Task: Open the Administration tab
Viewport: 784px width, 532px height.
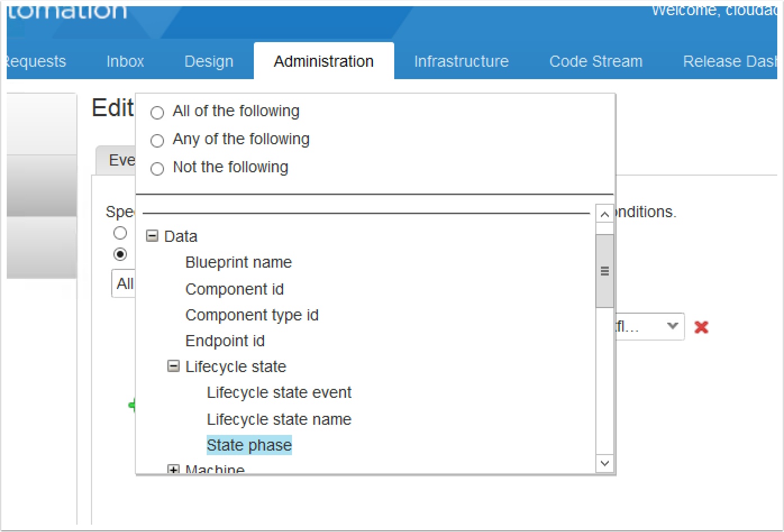Action: (323, 61)
